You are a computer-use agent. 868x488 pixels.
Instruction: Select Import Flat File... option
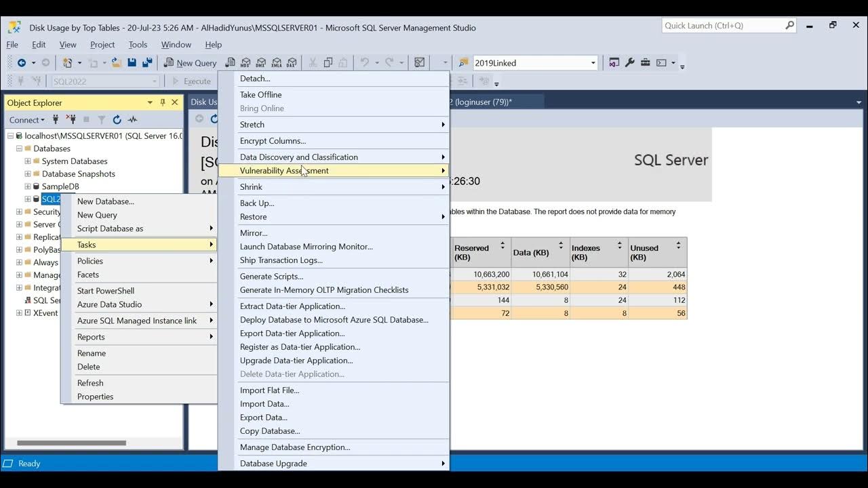pyautogui.click(x=334, y=390)
